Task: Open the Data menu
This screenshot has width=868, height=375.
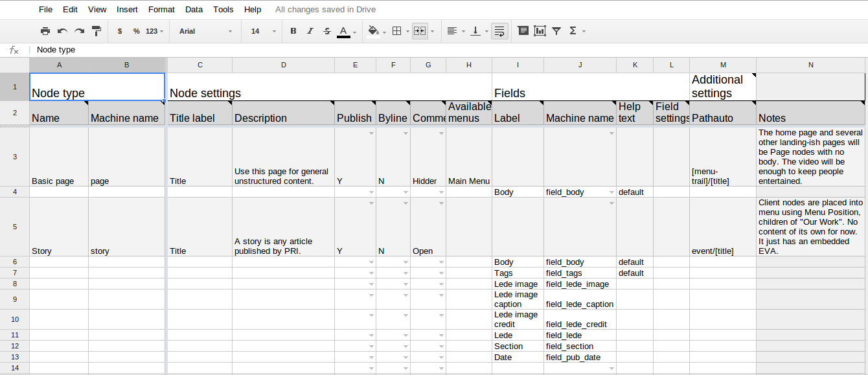Action: [194, 10]
